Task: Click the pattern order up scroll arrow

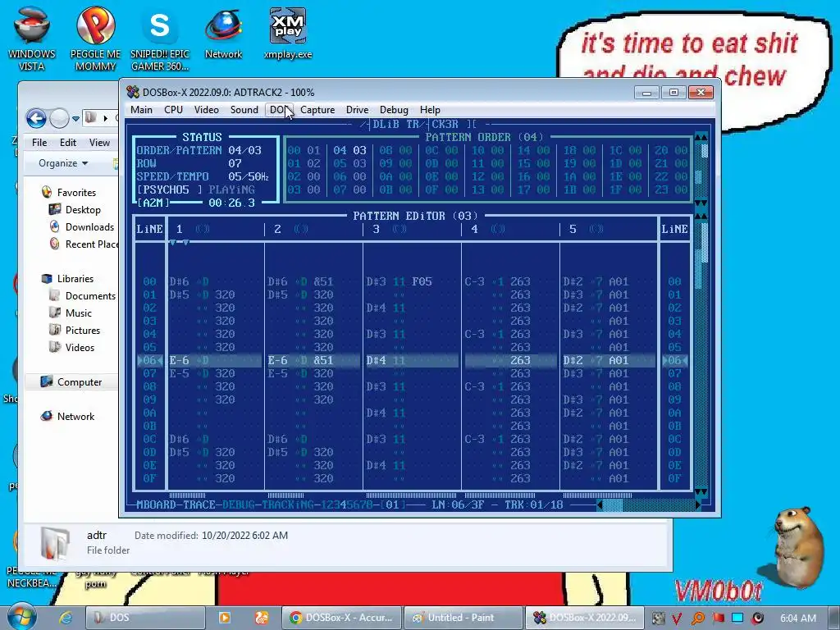Action: (x=701, y=138)
